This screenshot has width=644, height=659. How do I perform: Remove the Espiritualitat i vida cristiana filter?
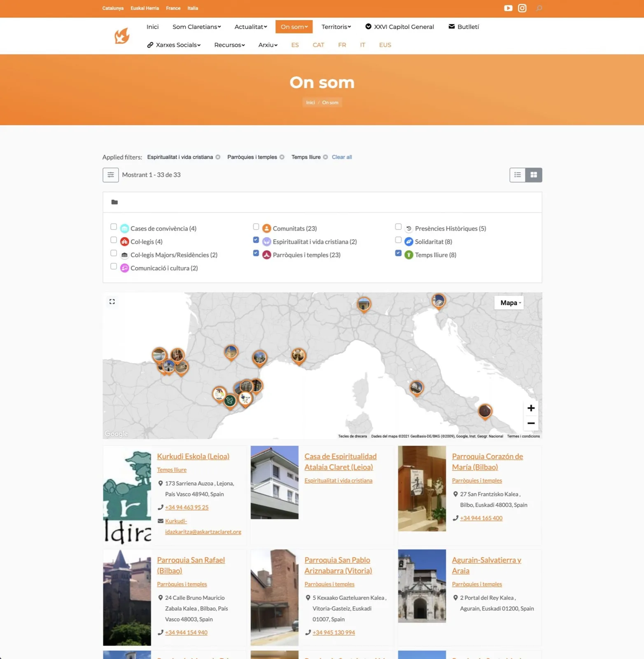218,157
